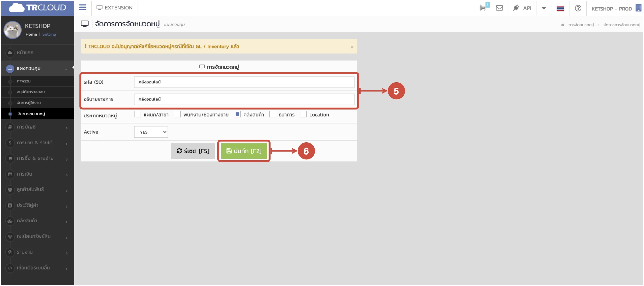Screen dimensions: 644x286
Task: Select จัดการผู้ใช้งาน in sidebar submenu
Action: 29,103
